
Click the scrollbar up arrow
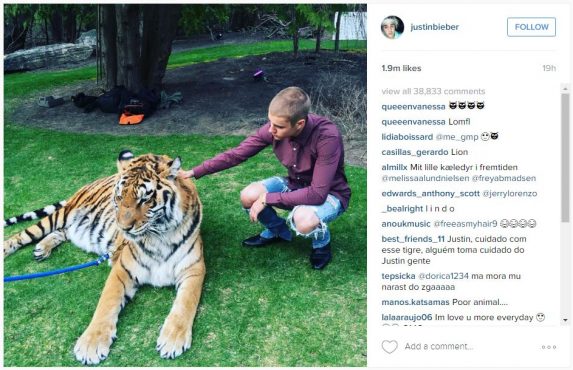(x=565, y=88)
